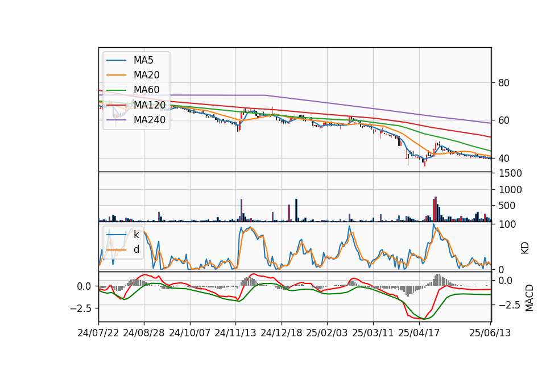This screenshot has width=546, height=392.
Task: Click the price axis value 40
Action: [x=504, y=159]
